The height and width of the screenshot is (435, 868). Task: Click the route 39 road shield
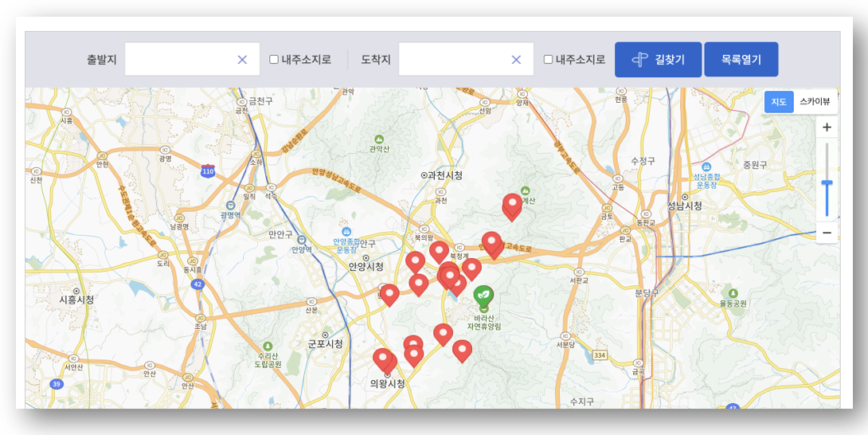pos(56,383)
